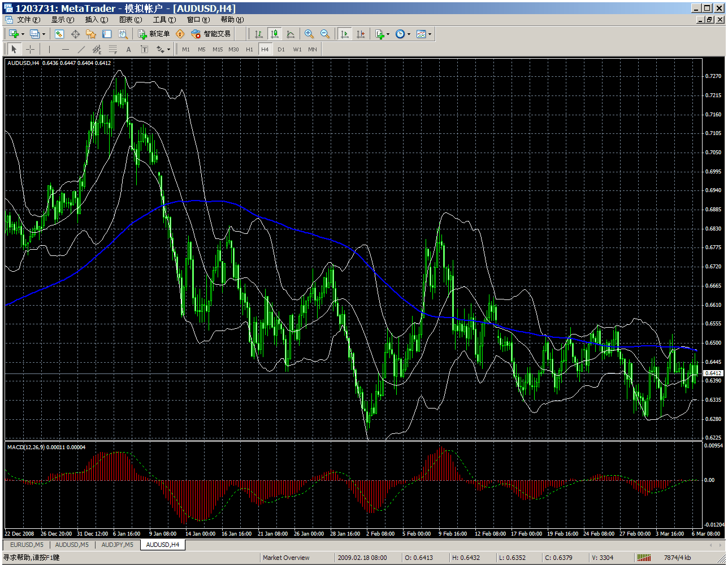Select the Trendline drawing tool
This screenshot has height=565, width=728.
(81, 49)
